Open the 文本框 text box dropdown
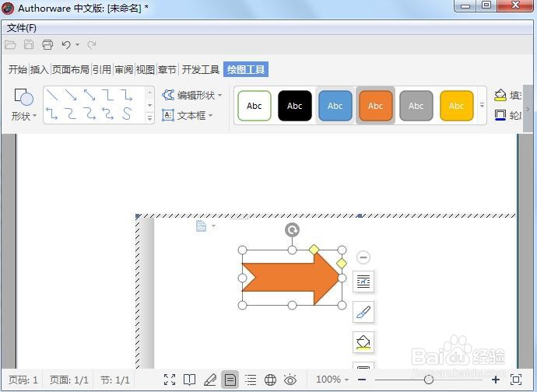The width and height of the screenshot is (537, 392). (188, 115)
